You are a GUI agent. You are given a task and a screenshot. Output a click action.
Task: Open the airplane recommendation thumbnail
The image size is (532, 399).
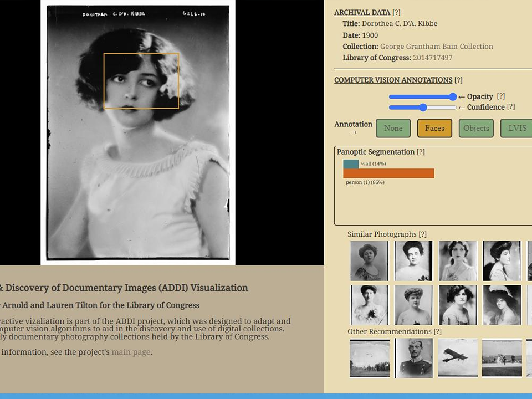(458, 357)
